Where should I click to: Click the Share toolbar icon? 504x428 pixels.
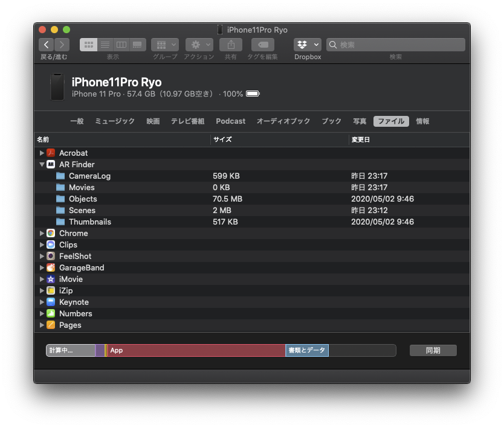pyautogui.click(x=231, y=45)
